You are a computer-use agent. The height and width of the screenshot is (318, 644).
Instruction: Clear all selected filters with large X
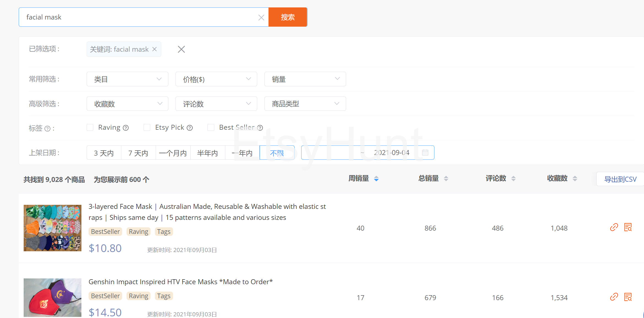181,49
